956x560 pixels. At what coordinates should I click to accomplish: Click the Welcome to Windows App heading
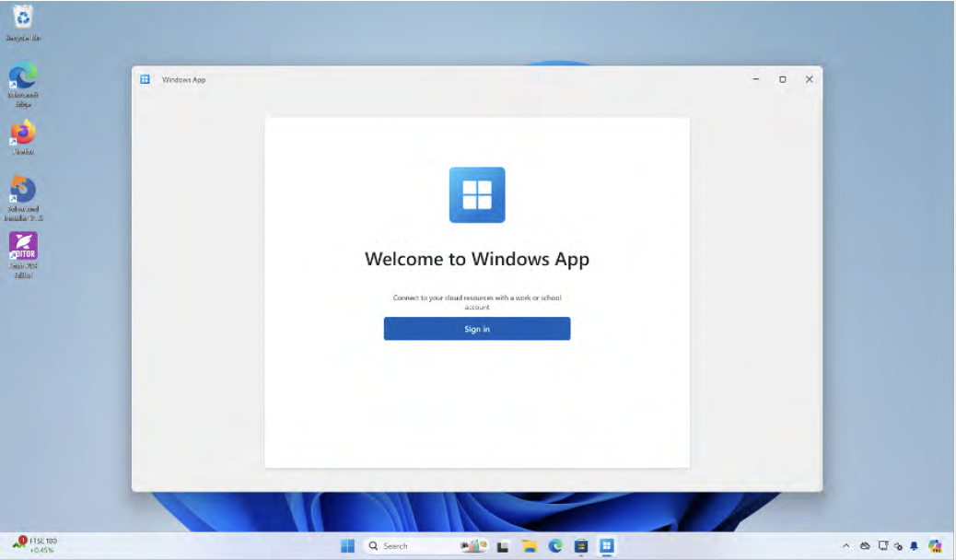coord(477,259)
